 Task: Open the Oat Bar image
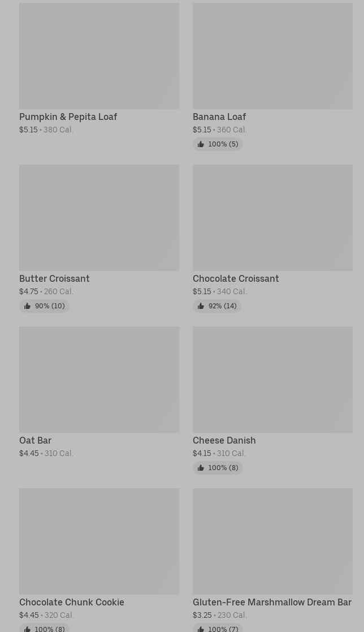coord(99,380)
